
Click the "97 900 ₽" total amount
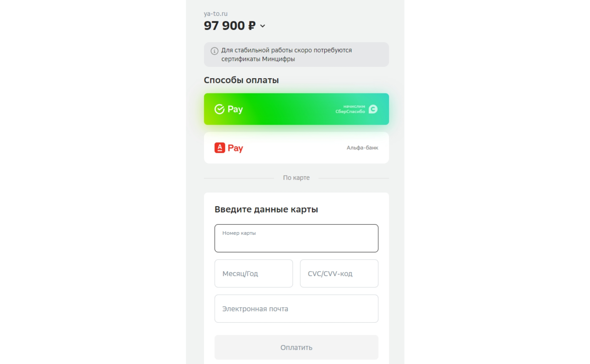pos(230,26)
